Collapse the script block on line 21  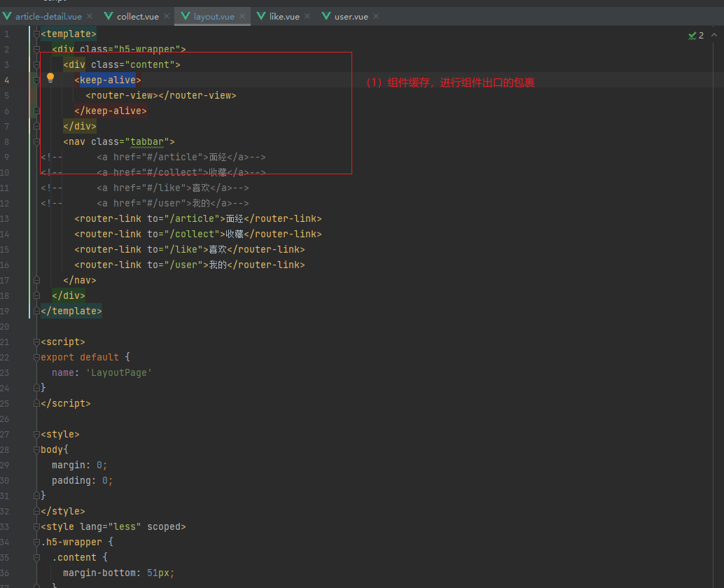pyautogui.click(x=36, y=342)
